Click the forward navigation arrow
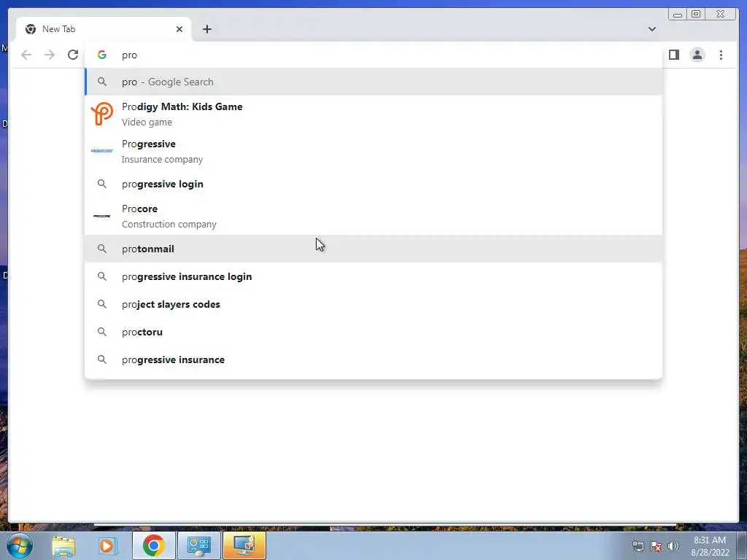 tap(50, 55)
